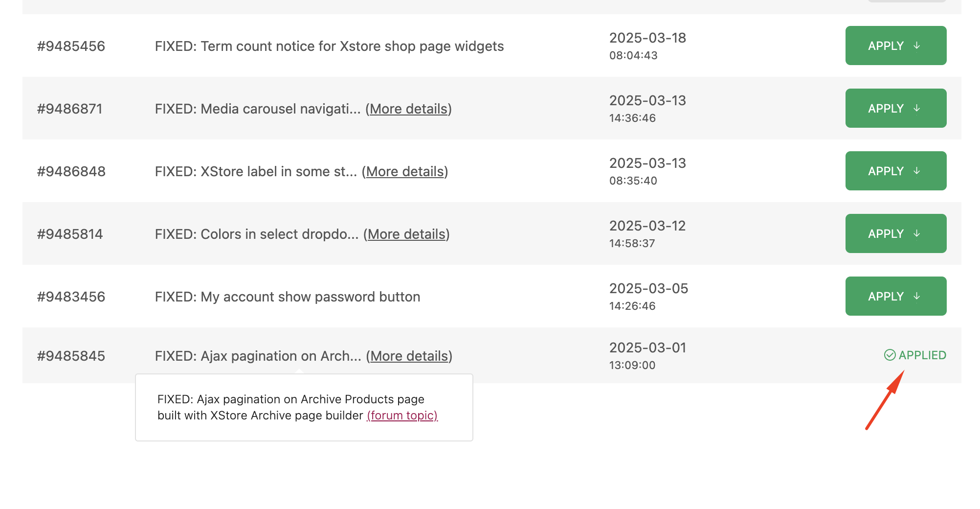
Task: Apply patch #9483456 for show password button
Action: click(x=895, y=296)
